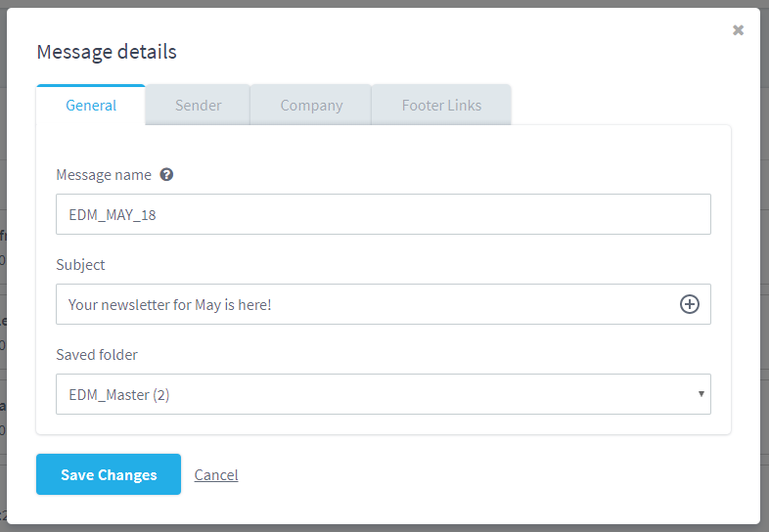Viewport: 769px width, 532px height.
Task: Switch to the General tab
Action: (91, 105)
